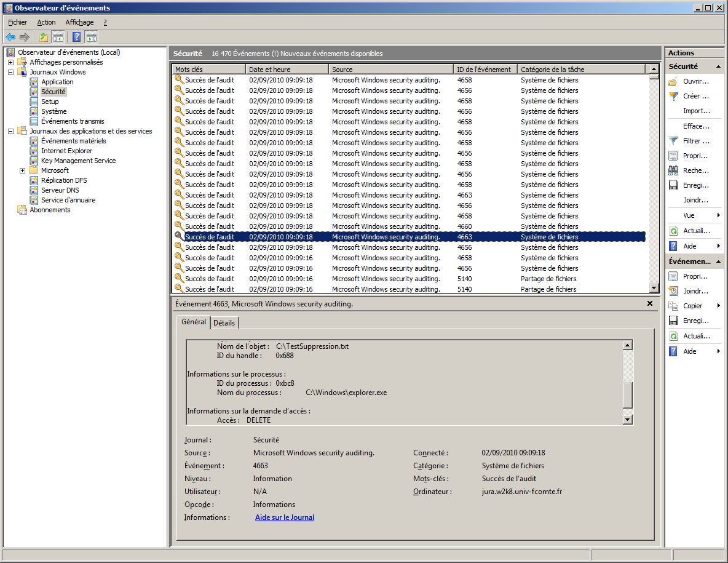Image resolution: width=728 pixels, height=563 pixels.
Task: Collapse the Sécurité actions section
Action: click(x=718, y=66)
